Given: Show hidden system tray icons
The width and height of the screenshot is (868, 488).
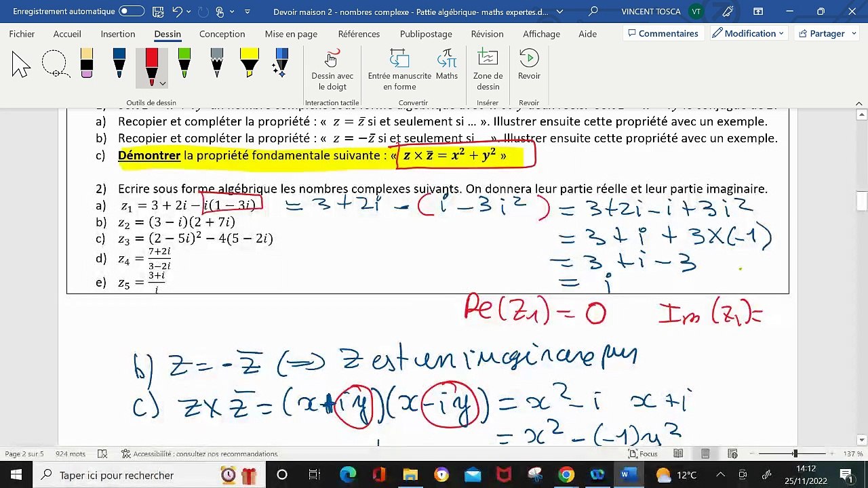Looking at the screenshot, I should coord(721,475).
